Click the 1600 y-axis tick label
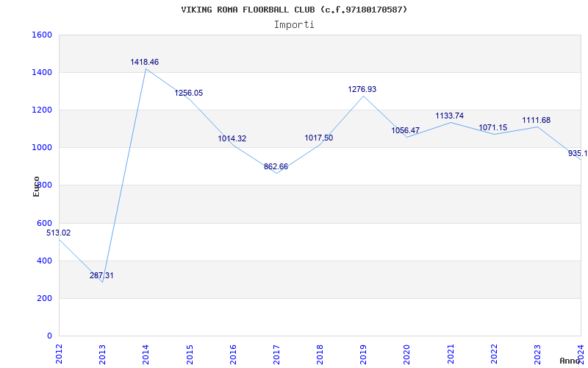588x368 pixels. pyautogui.click(x=42, y=35)
